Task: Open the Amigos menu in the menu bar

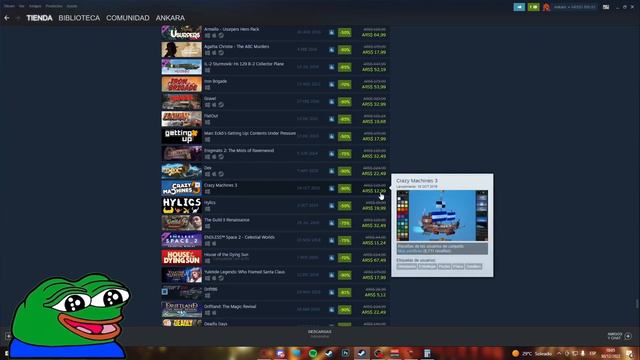Action: [35, 6]
